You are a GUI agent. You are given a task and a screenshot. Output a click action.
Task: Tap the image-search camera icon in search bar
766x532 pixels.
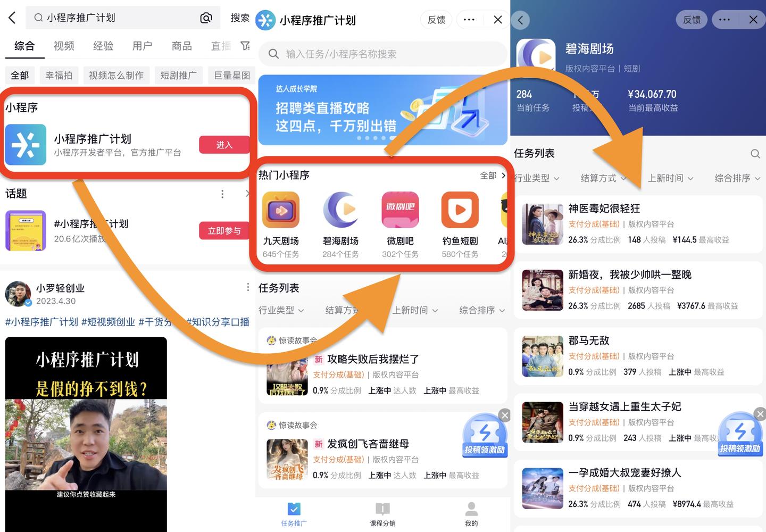click(x=206, y=18)
